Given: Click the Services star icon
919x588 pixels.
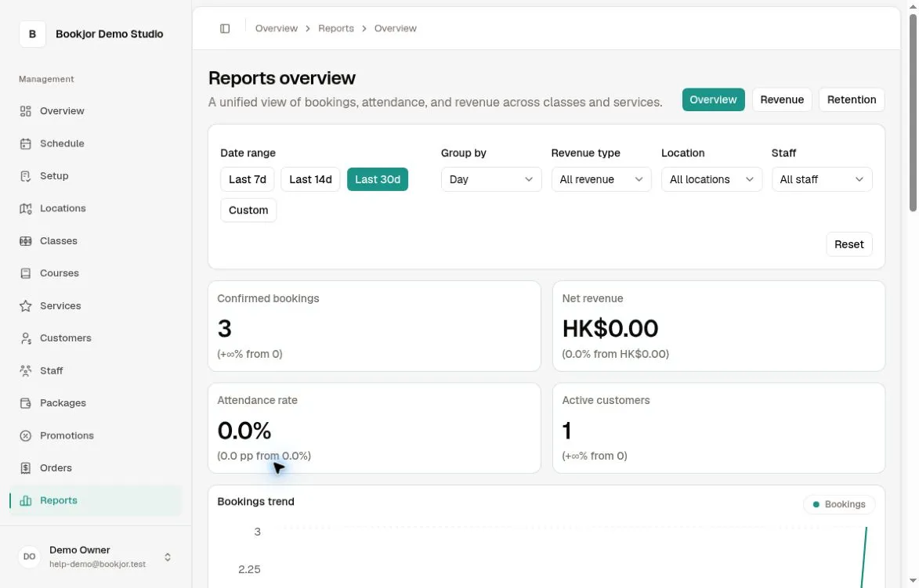Looking at the screenshot, I should 25,305.
